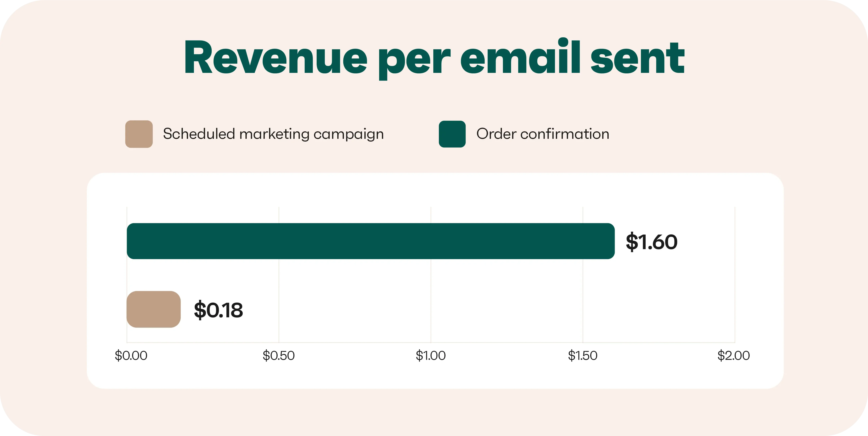Click the $1.60 value label
Screen dimensions: 868x436
coord(652,241)
